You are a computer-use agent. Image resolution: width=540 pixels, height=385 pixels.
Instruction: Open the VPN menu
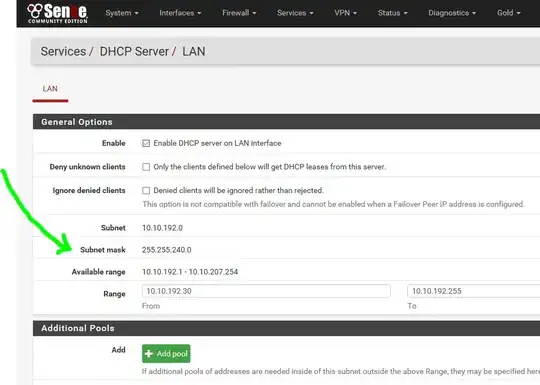[345, 13]
